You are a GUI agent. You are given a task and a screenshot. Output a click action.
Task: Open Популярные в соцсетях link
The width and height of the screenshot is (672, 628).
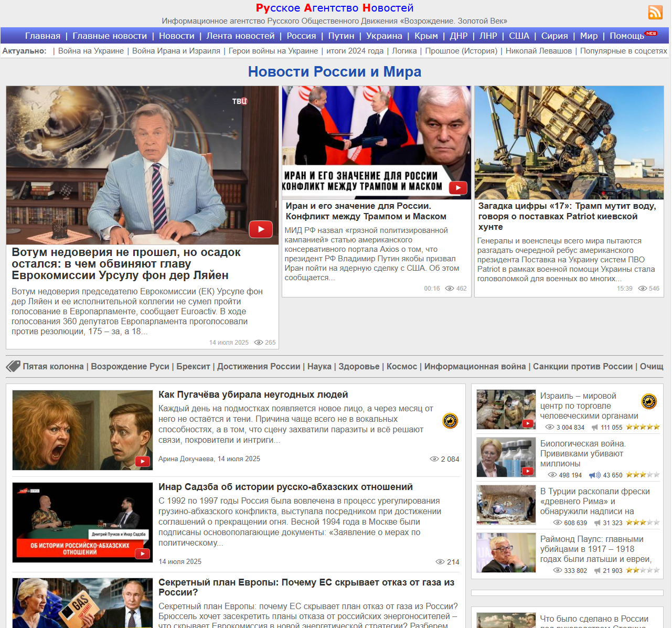(624, 51)
